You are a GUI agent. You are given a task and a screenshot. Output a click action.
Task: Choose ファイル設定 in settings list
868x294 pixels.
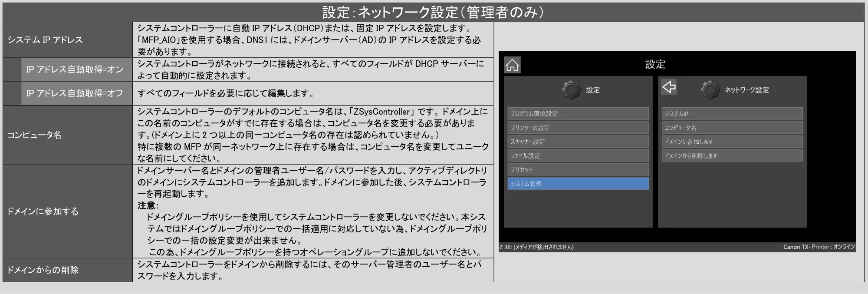pos(578,155)
